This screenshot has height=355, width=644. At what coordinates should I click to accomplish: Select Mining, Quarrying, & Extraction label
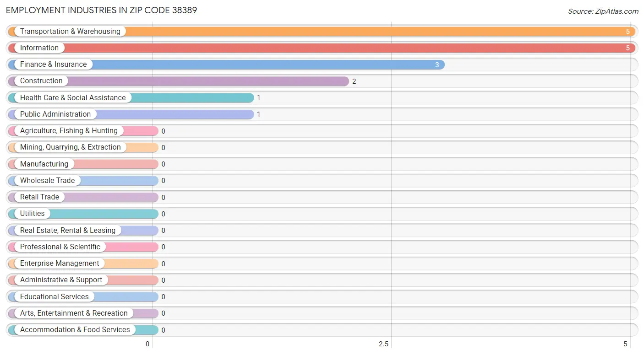point(71,147)
